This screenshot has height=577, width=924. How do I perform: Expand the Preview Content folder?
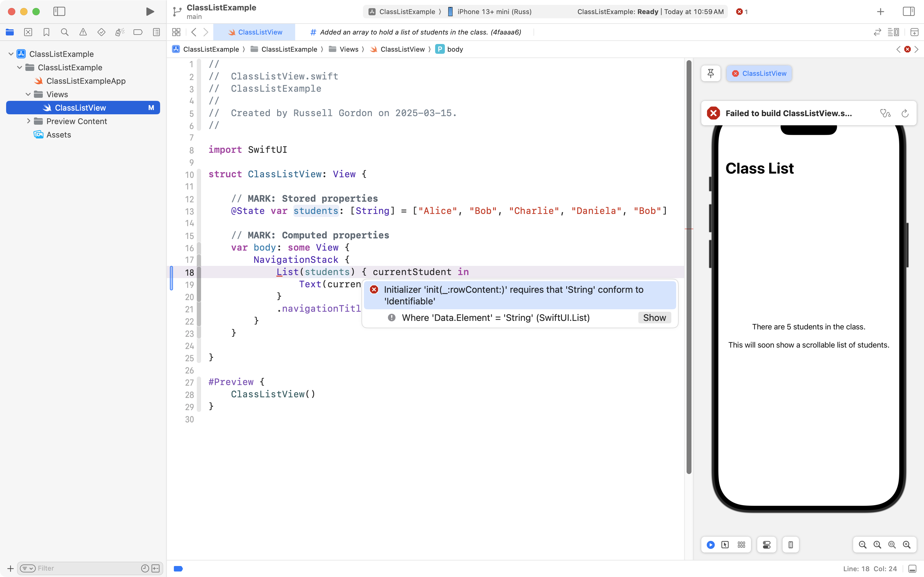(28, 121)
